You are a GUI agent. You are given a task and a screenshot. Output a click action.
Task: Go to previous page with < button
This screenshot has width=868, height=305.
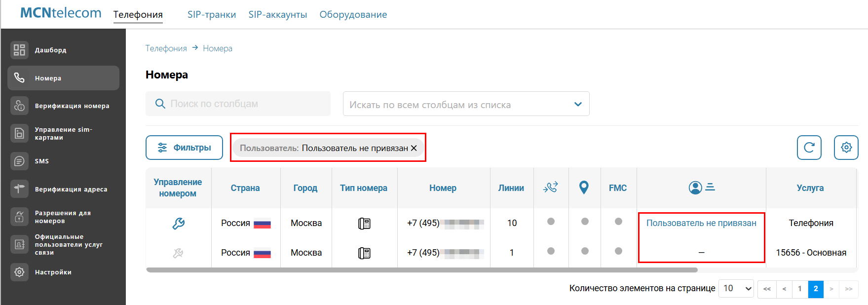[784, 289]
